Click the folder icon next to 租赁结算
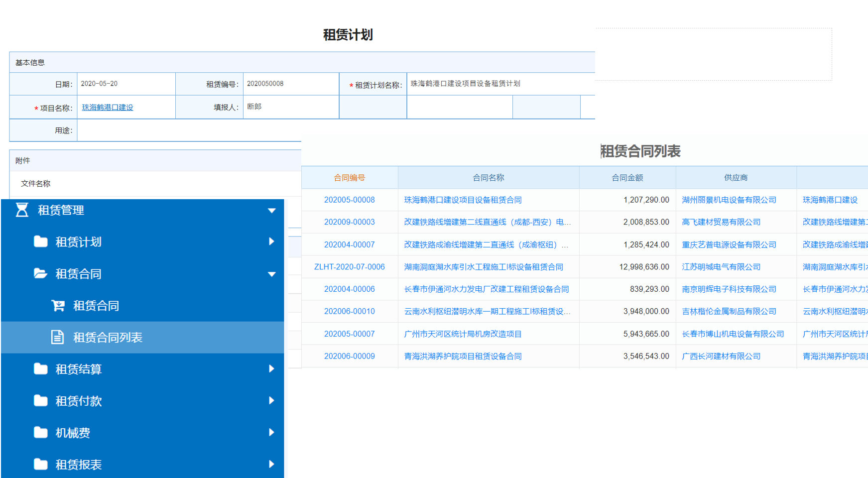The image size is (868, 478). (x=40, y=369)
